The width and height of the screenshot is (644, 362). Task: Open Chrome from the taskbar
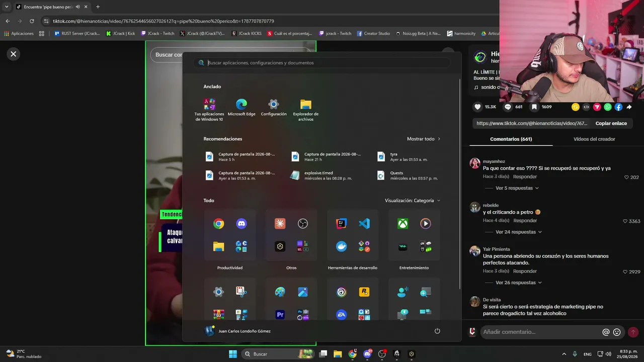(353, 354)
